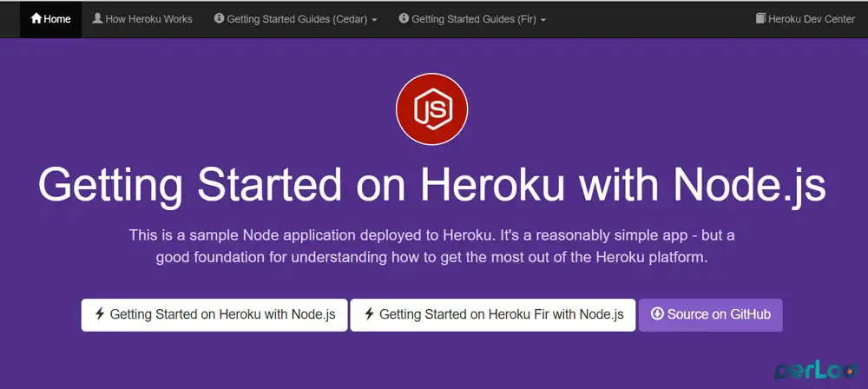
Task: Click the info icon next to Cedar guides
Action: tap(220, 18)
